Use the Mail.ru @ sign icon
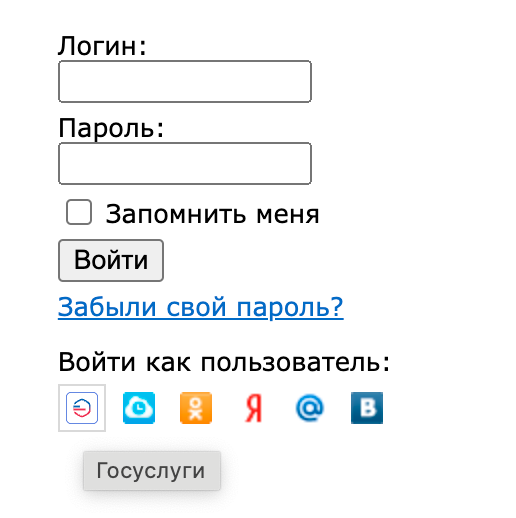 pos(310,408)
